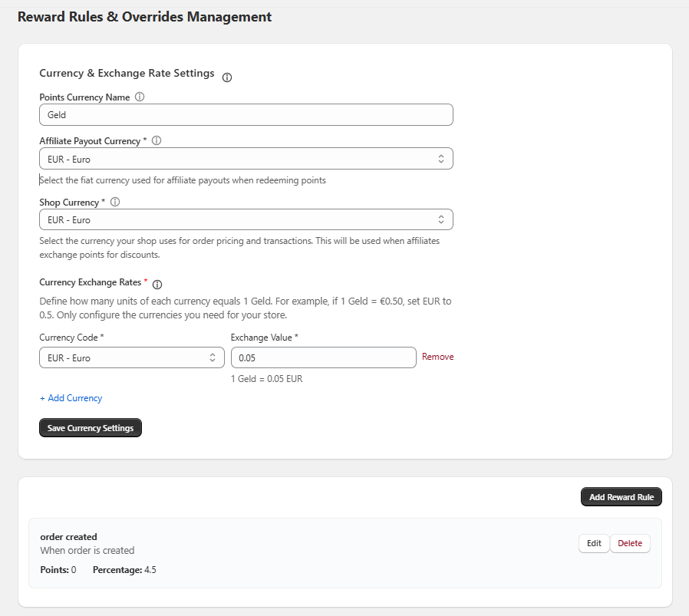Click the Add Reward Rule button

click(x=621, y=497)
